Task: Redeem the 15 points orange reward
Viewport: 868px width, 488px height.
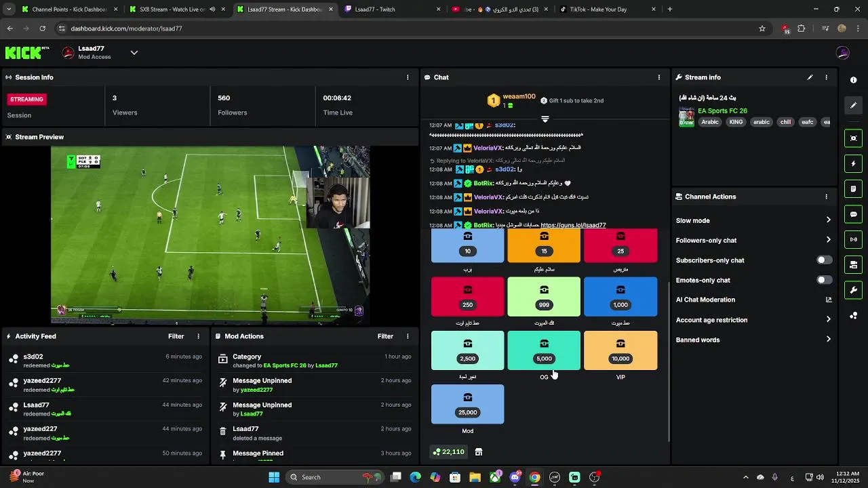Action: [544, 245]
